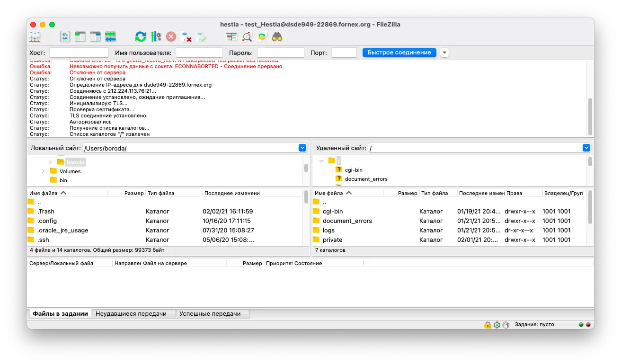Viewport: 621px width, 364px height.
Task: Click the Быстрое соединение button
Action: pos(399,53)
